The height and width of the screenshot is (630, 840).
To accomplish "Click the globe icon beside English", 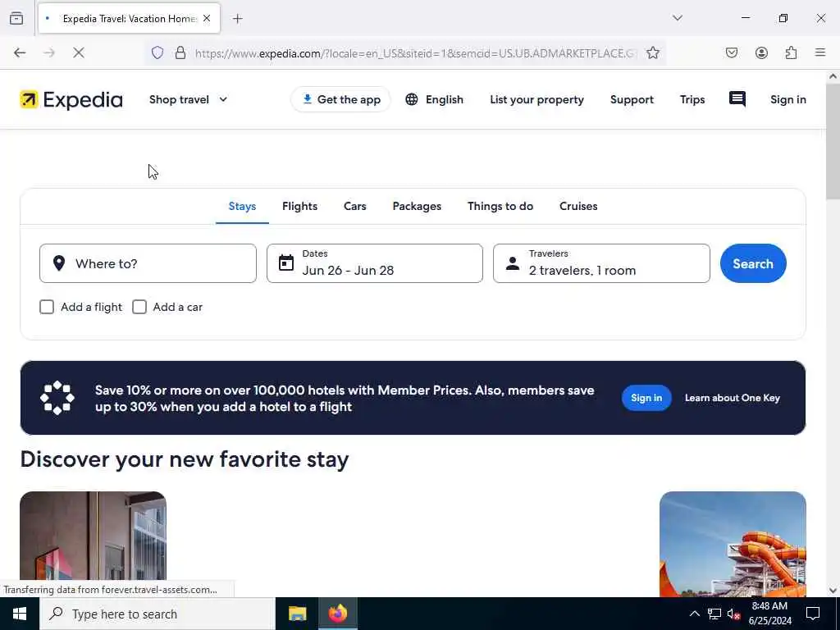I will (412, 99).
